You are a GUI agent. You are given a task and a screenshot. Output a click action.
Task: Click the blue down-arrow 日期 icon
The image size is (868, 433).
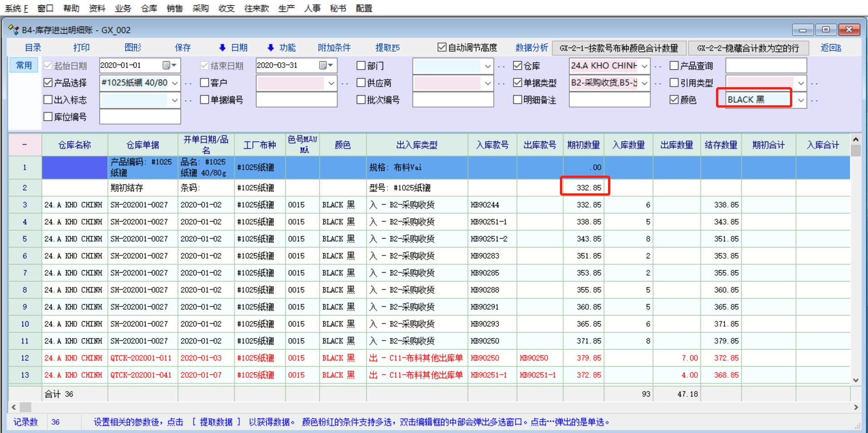point(222,48)
